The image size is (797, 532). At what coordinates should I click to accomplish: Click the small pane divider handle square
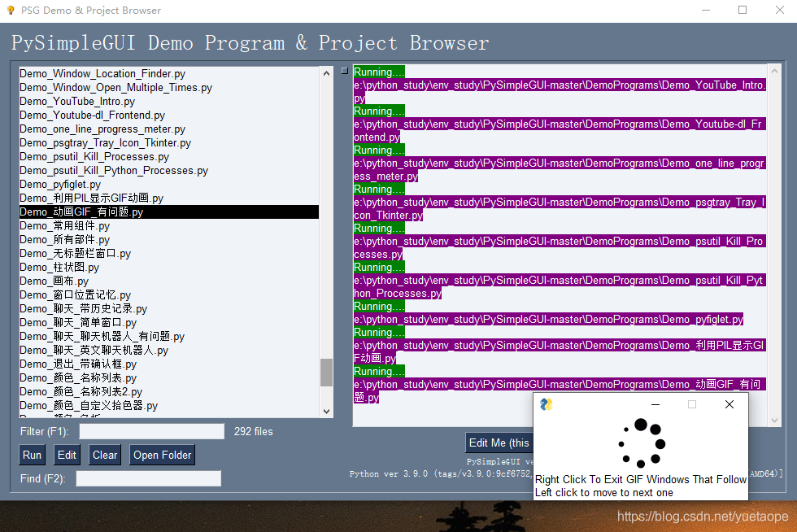345,71
